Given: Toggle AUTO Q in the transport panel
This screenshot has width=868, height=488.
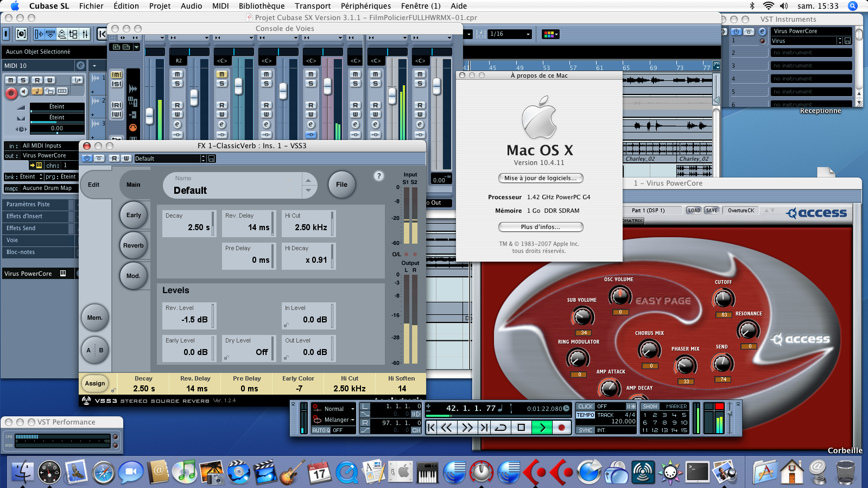Looking at the screenshot, I should point(321,430).
